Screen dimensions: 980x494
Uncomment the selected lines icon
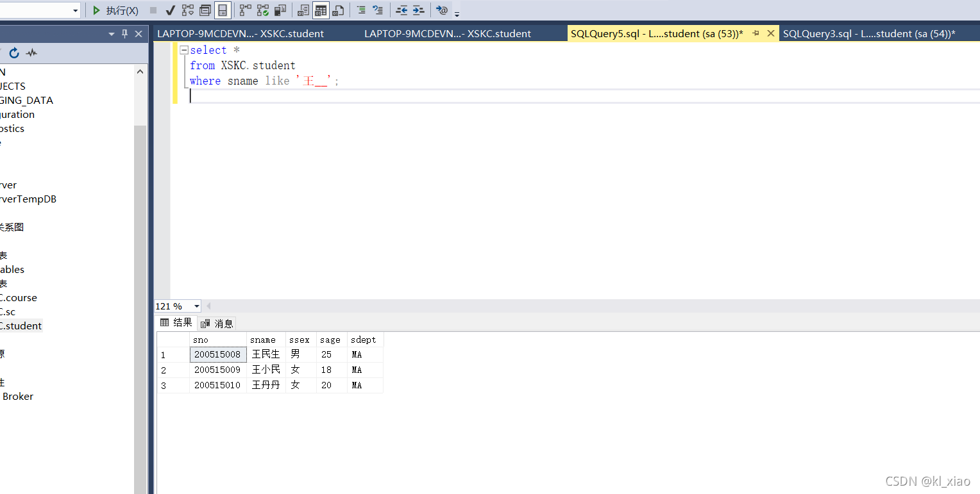pyautogui.click(x=378, y=10)
